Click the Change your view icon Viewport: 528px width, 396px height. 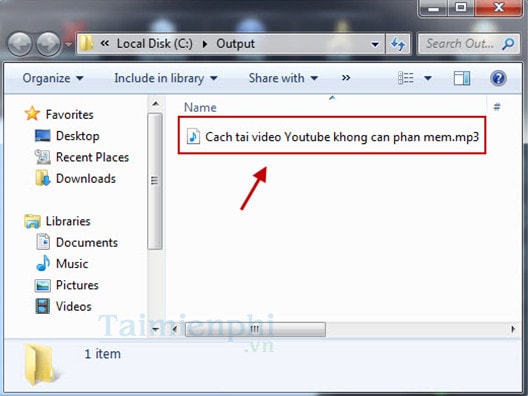tap(406, 78)
